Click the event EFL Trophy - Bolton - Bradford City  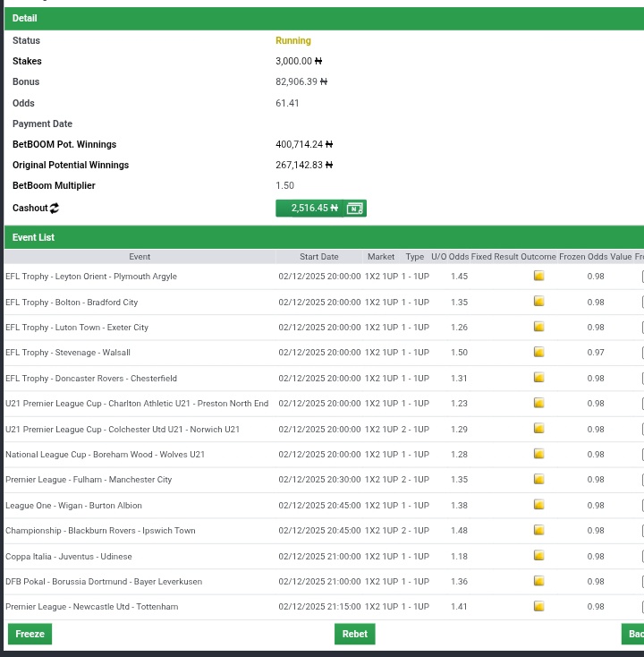click(72, 303)
